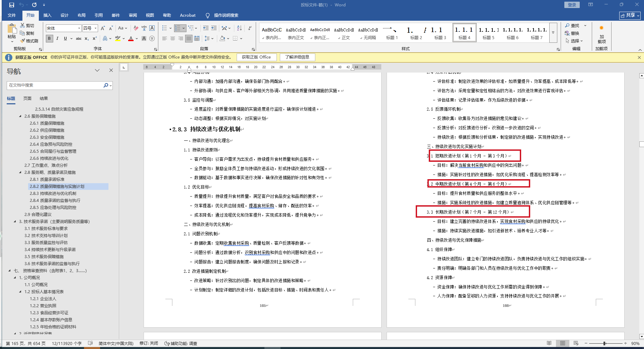Collapse the 2.6 服务保障措施 heading

click(20, 116)
